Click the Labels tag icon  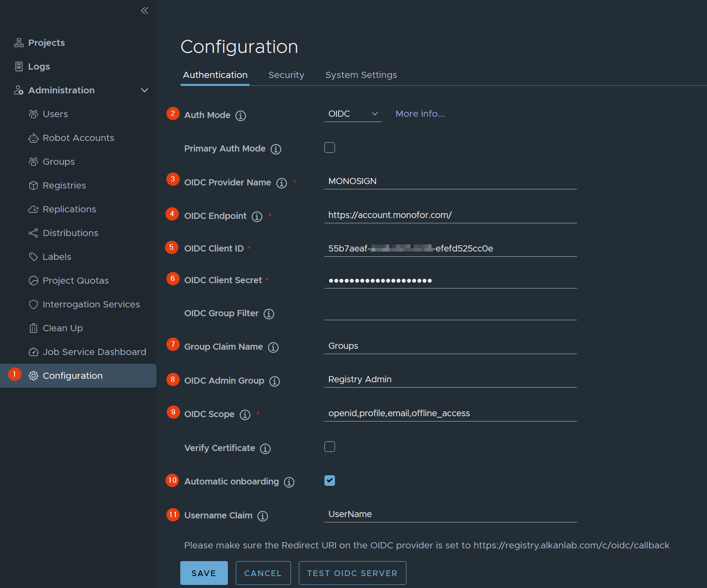pos(33,257)
